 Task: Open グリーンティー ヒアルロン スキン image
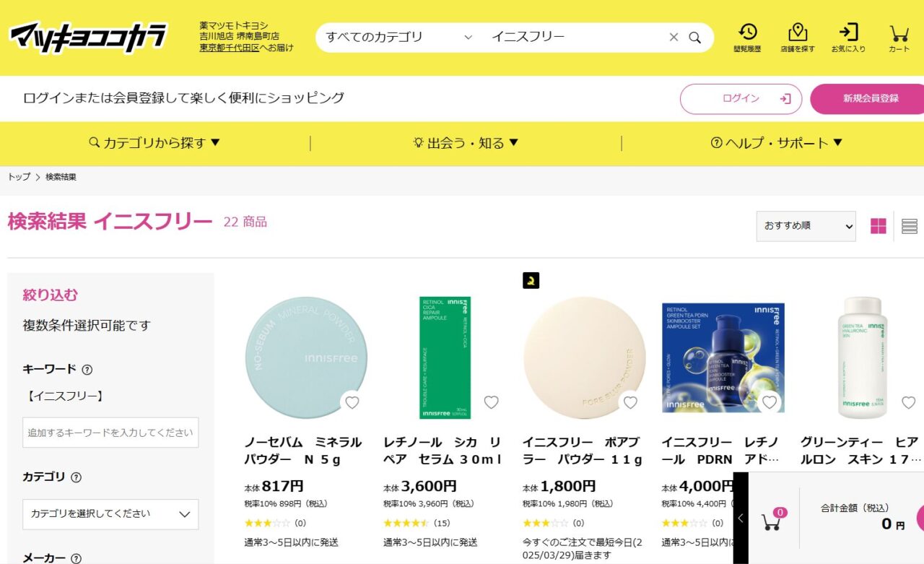862,357
